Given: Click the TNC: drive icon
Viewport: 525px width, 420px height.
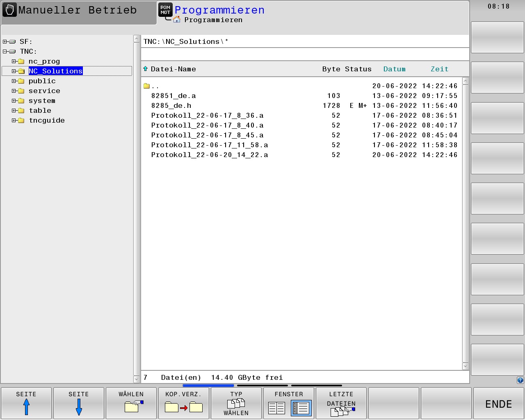Looking at the screenshot, I should [x=12, y=51].
